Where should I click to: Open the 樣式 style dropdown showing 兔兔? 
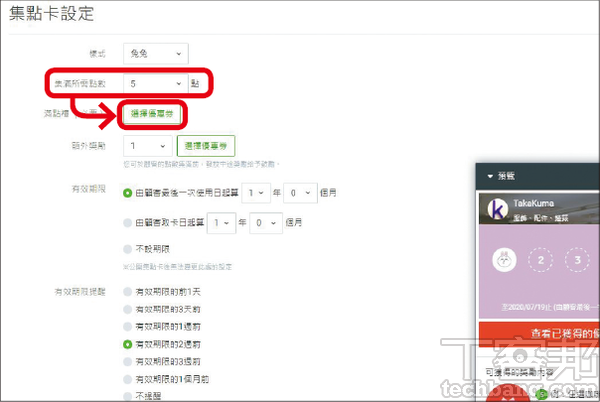pos(156,54)
